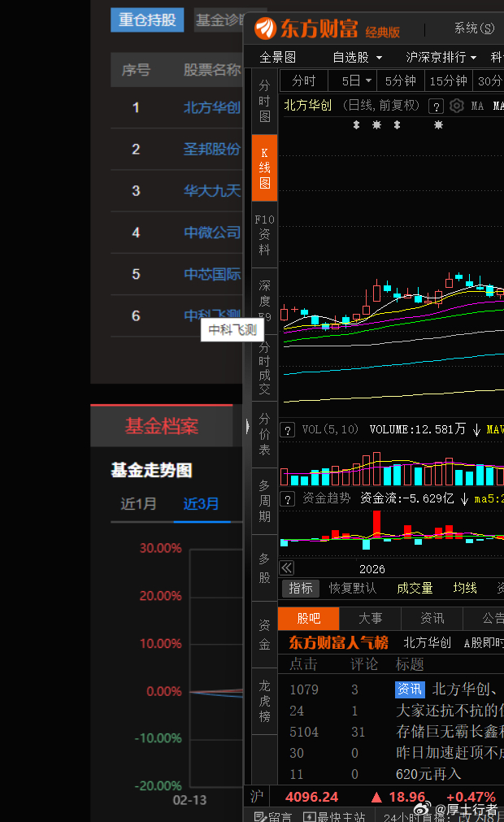This screenshot has height=822, width=504.
Task: Open the 深度F9 sidebar tab
Action: click(264, 301)
